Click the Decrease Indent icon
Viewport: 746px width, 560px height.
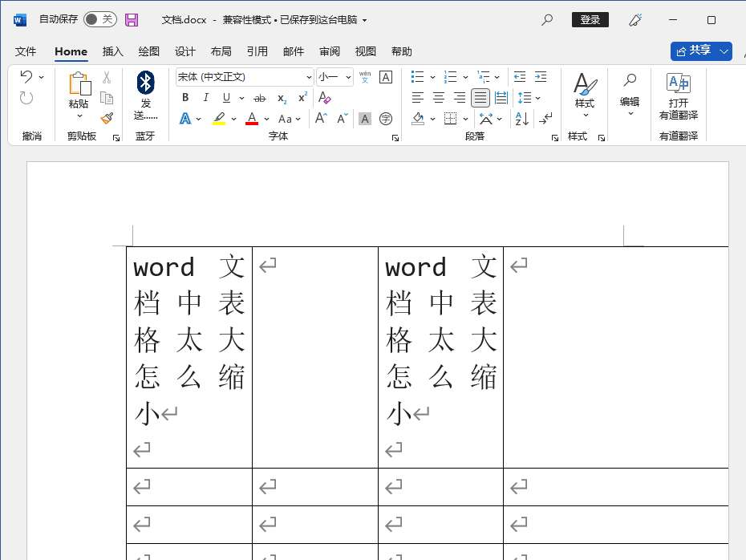click(520, 76)
